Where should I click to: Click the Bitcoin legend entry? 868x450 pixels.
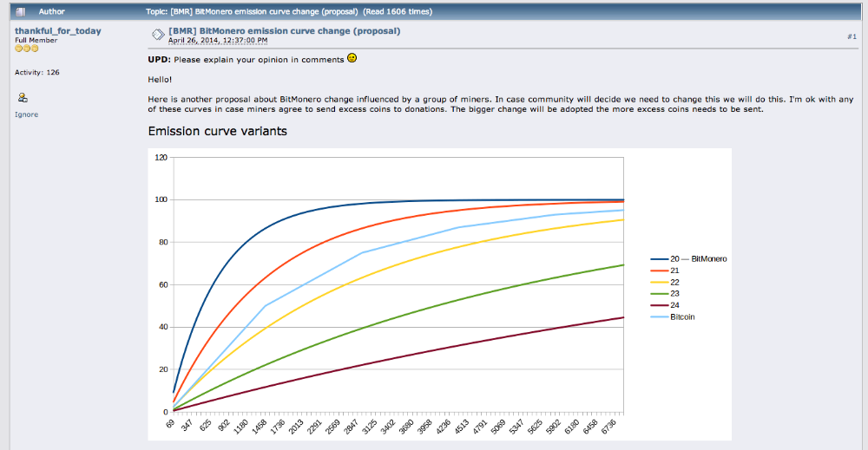(673, 316)
